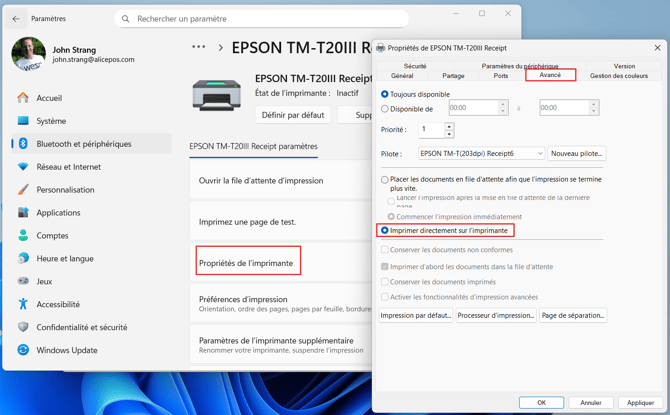
Task: Choose Imprimer directement sur l'imprimante option
Action: (385, 230)
